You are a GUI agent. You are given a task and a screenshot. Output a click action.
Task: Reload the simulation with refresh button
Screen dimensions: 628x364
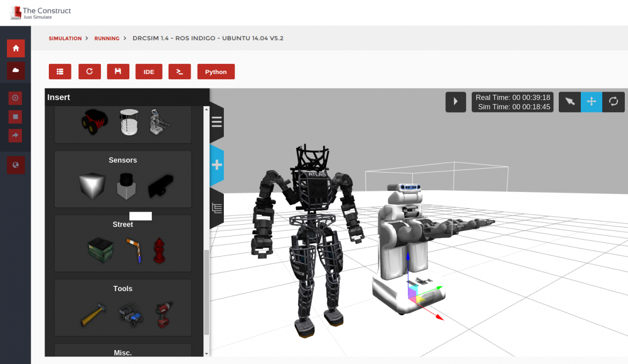click(90, 72)
